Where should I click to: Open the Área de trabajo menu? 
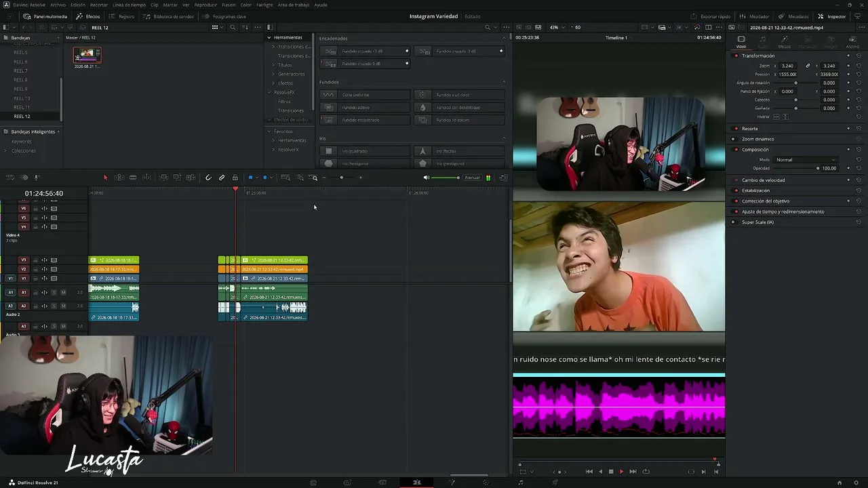[x=294, y=5]
